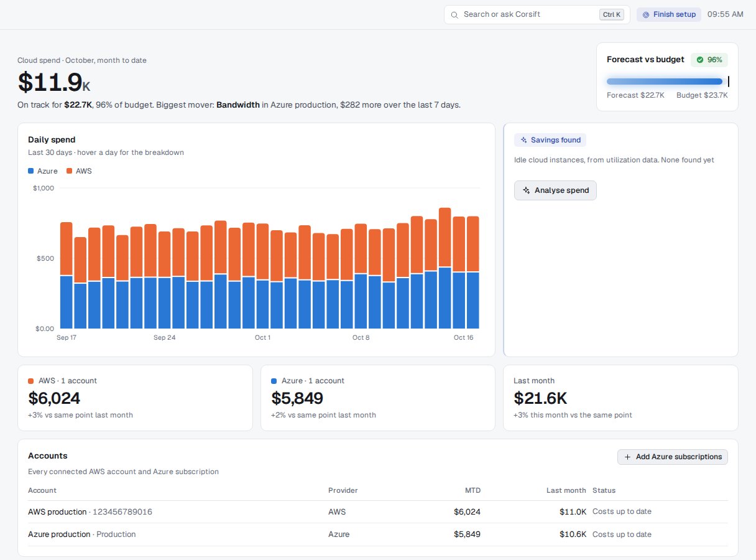This screenshot has height=560, width=756.
Task: Click Costs up to date in the AWS row
Action: (622, 511)
